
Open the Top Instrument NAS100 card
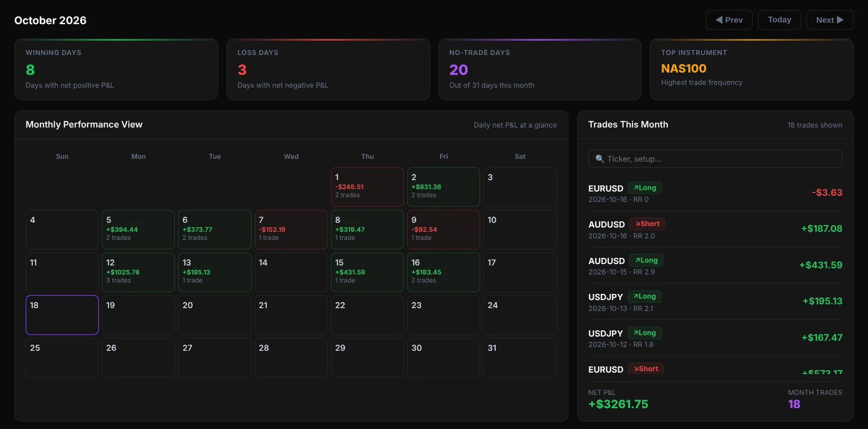click(x=751, y=69)
